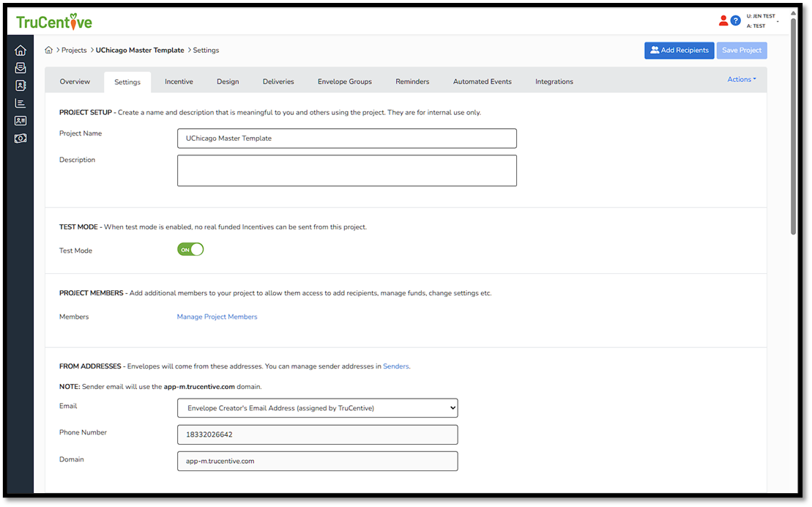
Task: Open help via blue question mark icon
Action: coord(736,21)
